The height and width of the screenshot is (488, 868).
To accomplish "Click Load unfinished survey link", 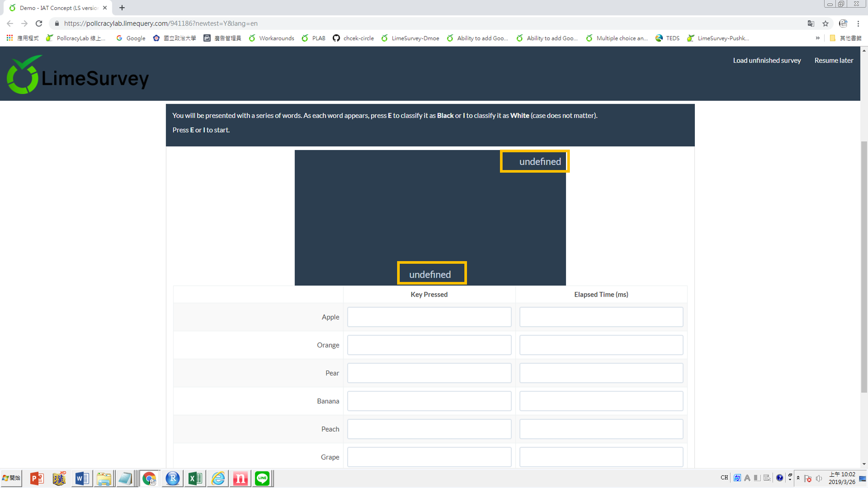I will (x=767, y=60).
